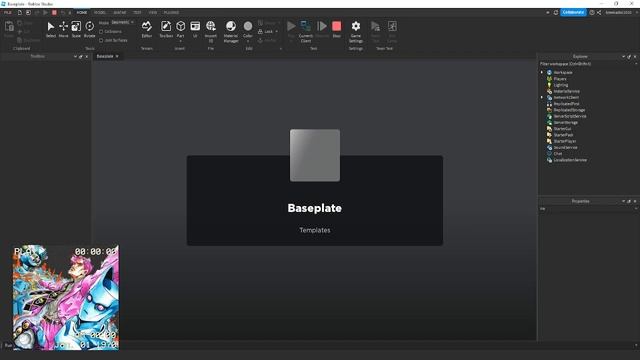Open the UI editor button
This screenshot has height=360, width=640.
click(x=195, y=29)
